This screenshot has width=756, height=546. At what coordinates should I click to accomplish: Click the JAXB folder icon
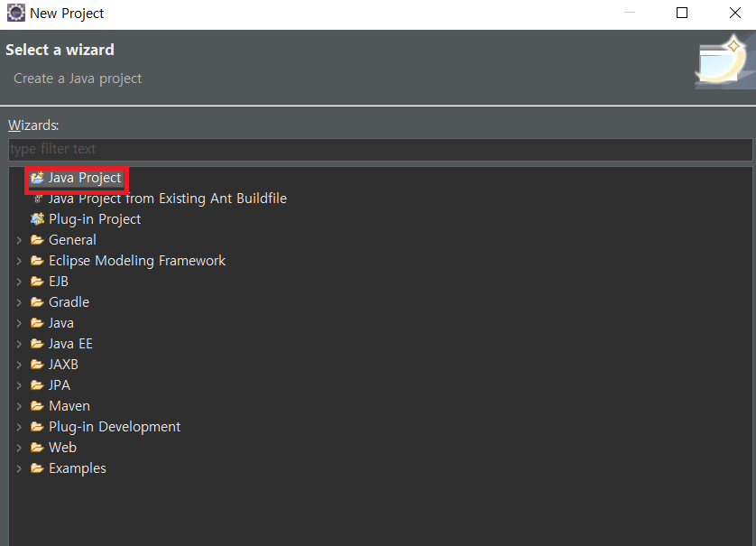37,365
